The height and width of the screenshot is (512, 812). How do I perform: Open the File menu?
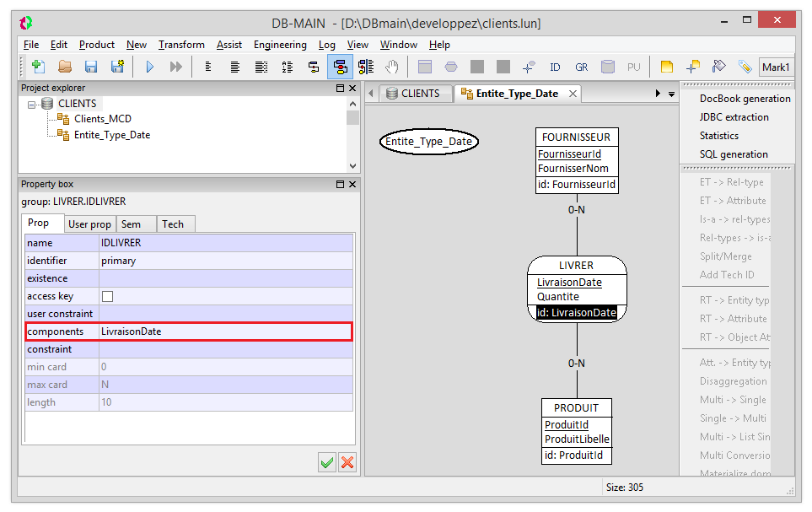pyautogui.click(x=31, y=45)
